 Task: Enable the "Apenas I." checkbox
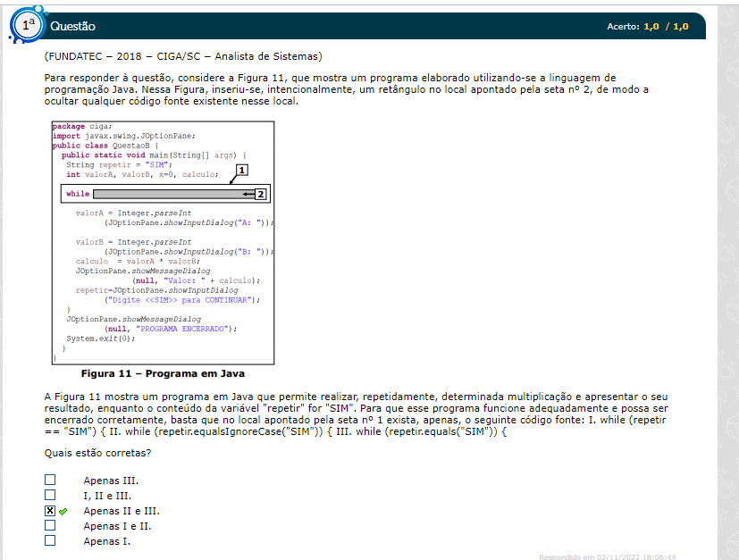tap(50, 541)
